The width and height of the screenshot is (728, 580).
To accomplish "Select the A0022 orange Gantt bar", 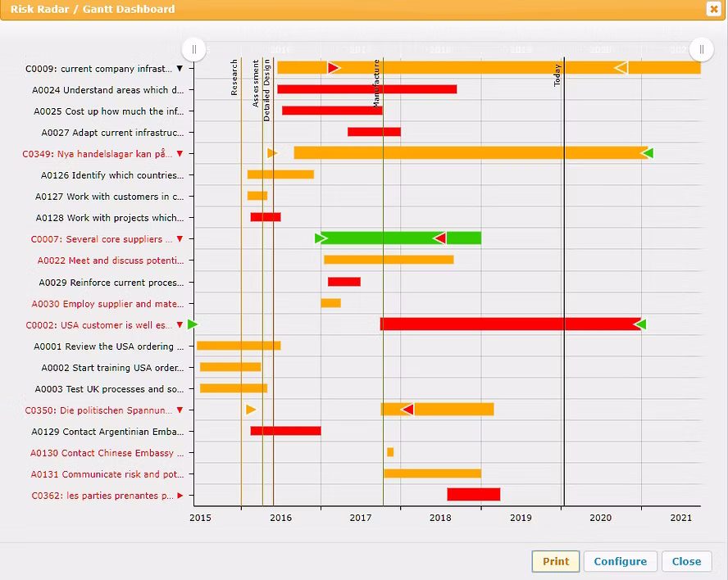I will tap(389, 260).
